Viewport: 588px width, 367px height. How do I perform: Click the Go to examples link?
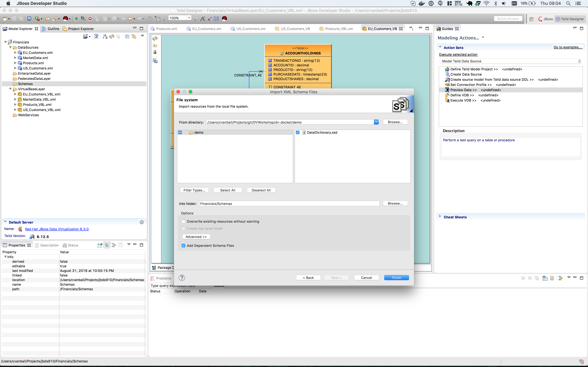pos(568,47)
